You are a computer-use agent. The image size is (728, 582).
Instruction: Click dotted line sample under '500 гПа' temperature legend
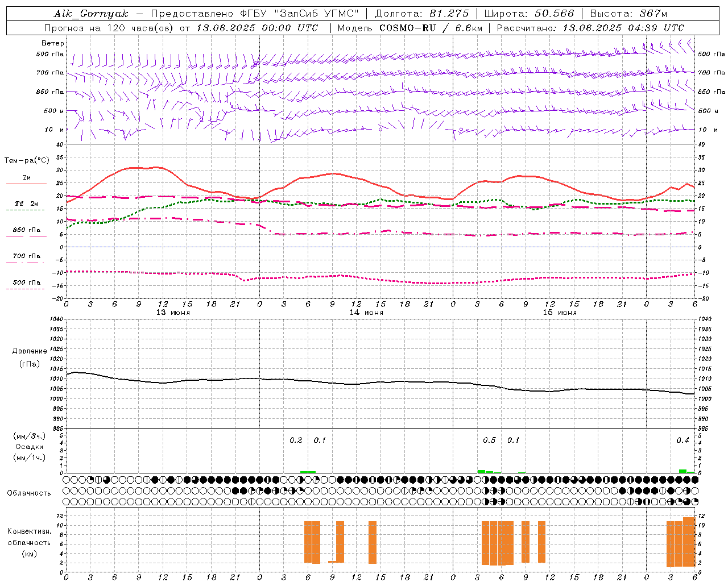coord(25,289)
